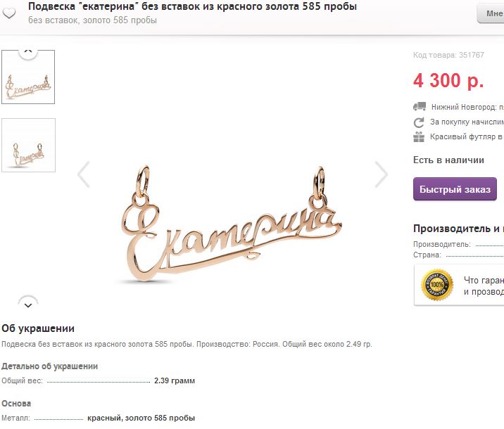Click the main Екатерина pendant image
The width and height of the screenshot is (504, 429).
click(x=232, y=225)
